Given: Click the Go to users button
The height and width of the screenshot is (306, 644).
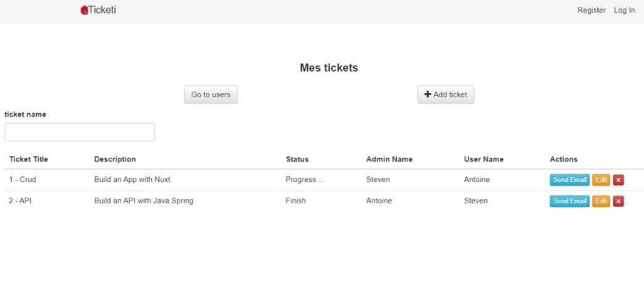Looking at the screenshot, I should (x=211, y=94).
